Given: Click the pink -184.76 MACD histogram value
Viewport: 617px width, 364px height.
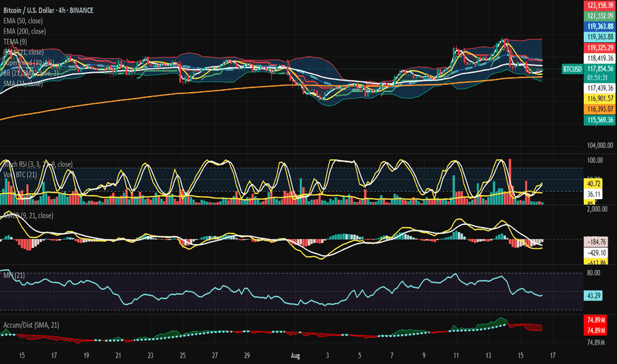Looking at the screenshot, I should (596, 242).
